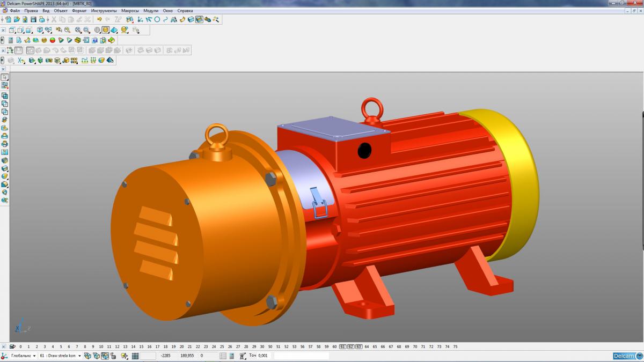Viewport: 644px width, 362px height.
Task: Open the status bar calculator icon
Action: (232, 356)
